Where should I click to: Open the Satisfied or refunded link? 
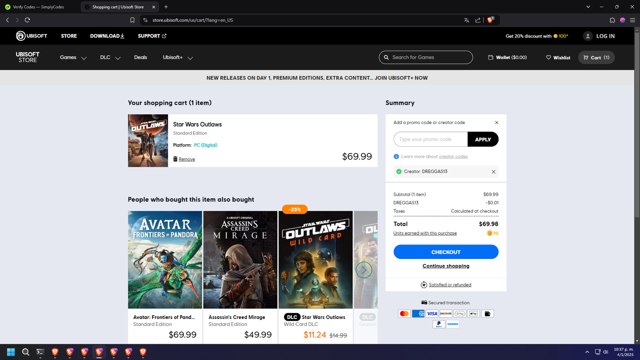tap(450, 285)
